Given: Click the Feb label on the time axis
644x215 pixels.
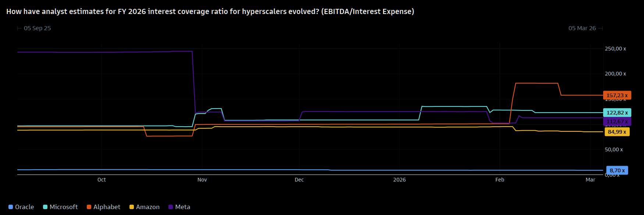Looking at the screenshot, I should 499,180.
